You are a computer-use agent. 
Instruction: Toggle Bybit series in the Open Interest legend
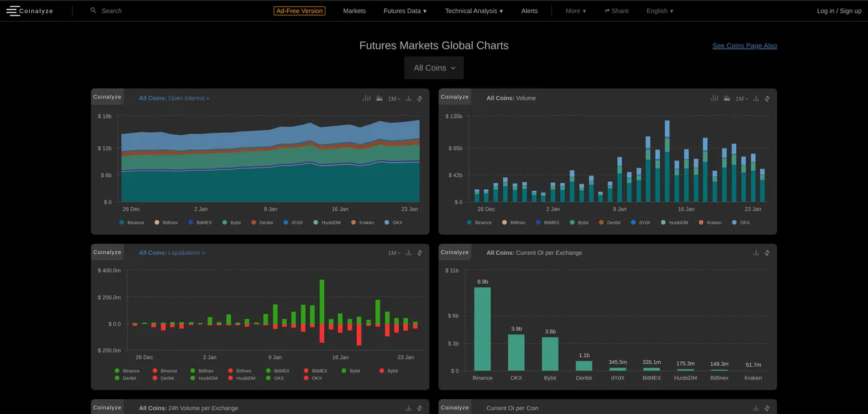click(x=232, y=222)
